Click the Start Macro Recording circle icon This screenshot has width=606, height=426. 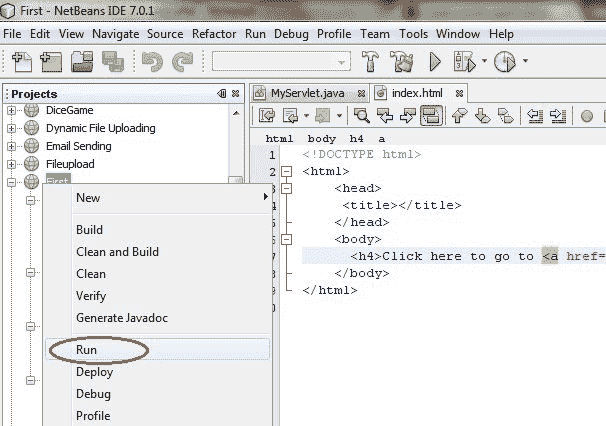point(587,116)
